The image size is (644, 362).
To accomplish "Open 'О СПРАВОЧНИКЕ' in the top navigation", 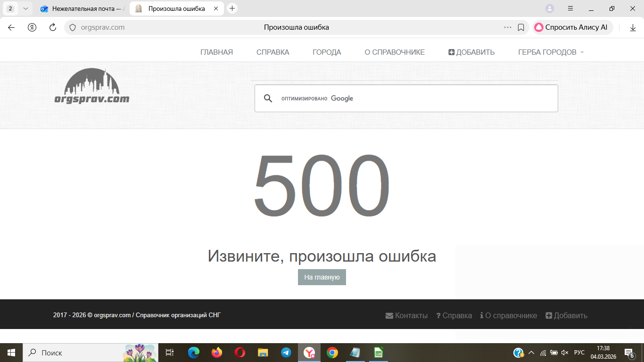I will 395,52.
